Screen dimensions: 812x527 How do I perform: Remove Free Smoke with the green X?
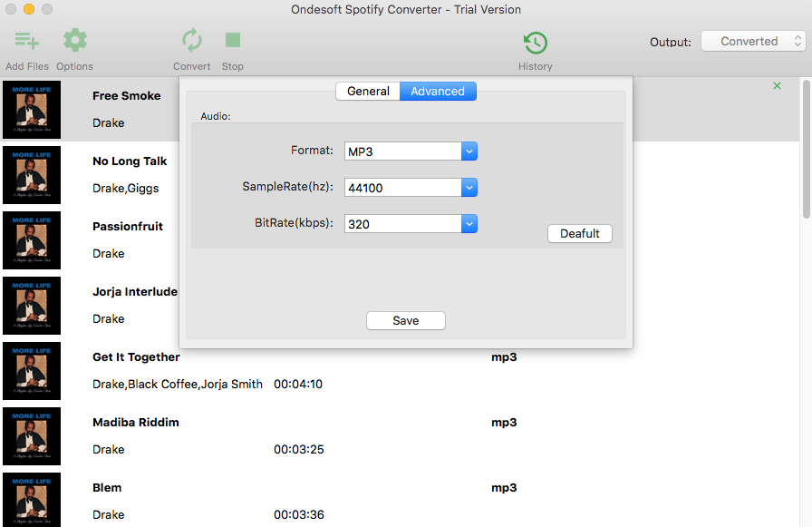click(x=777, y=86)
